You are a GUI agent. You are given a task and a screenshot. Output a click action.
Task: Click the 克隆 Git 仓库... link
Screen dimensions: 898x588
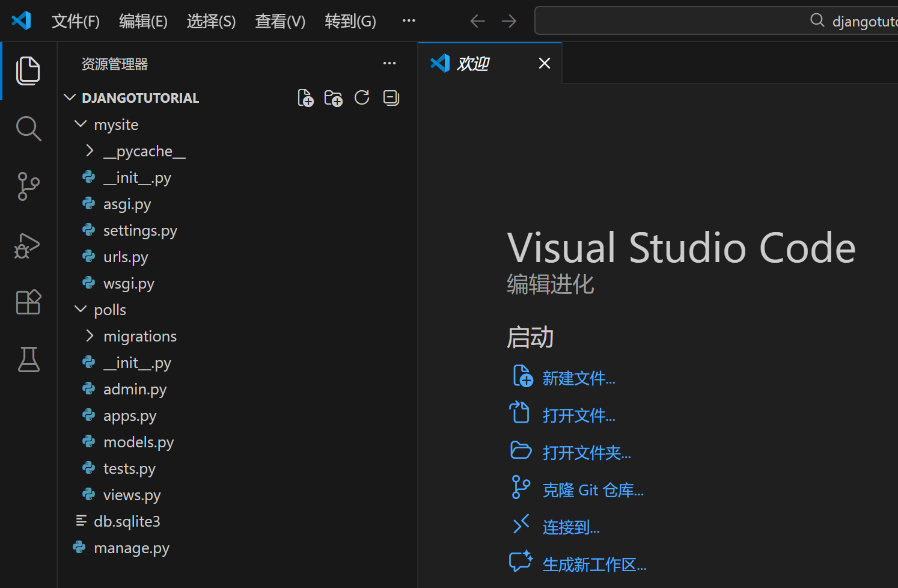coord(593,490)
